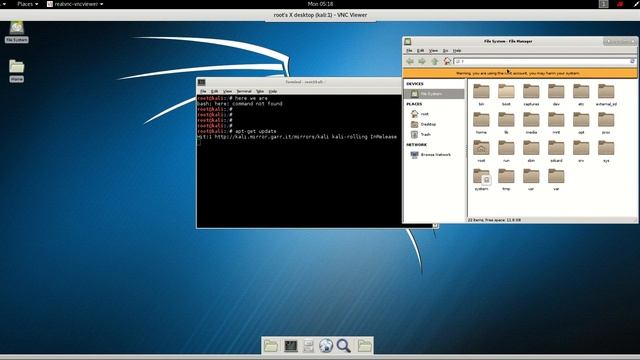640x360 pixels.
Task: Click the file cabinet icon in dock
Action: pos(309,346)
